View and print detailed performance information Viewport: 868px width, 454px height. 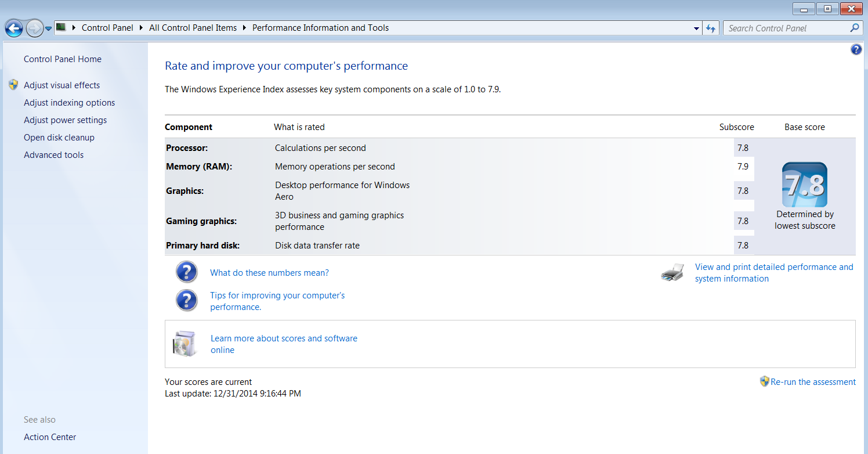point(774,273)
